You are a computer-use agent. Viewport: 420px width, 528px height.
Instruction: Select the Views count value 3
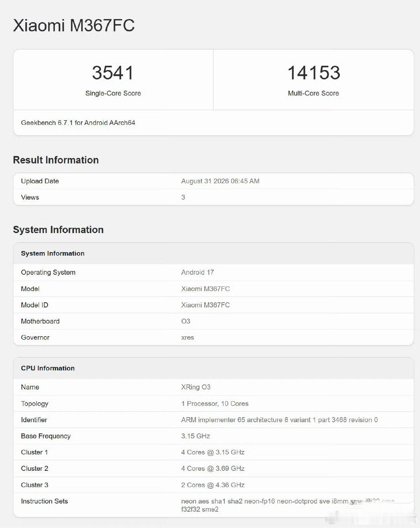pyautogui.click(x=183, y=197)
